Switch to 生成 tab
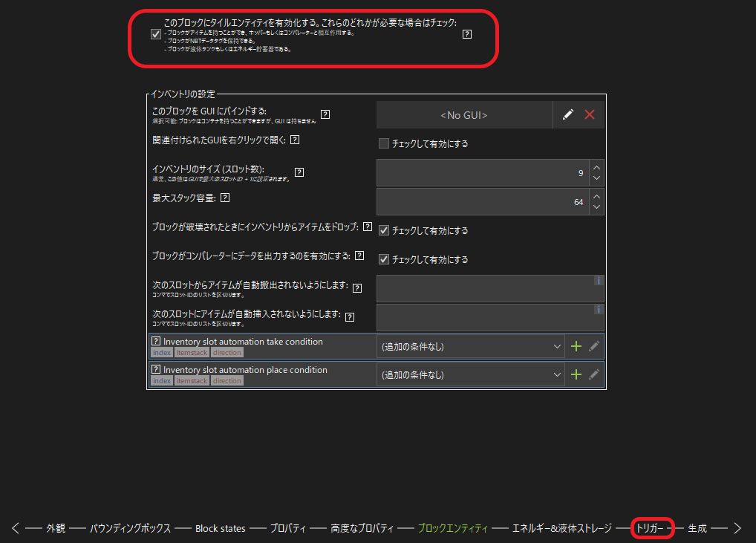The height and width of the screenshot is (543, 756). tap(697, 529)
